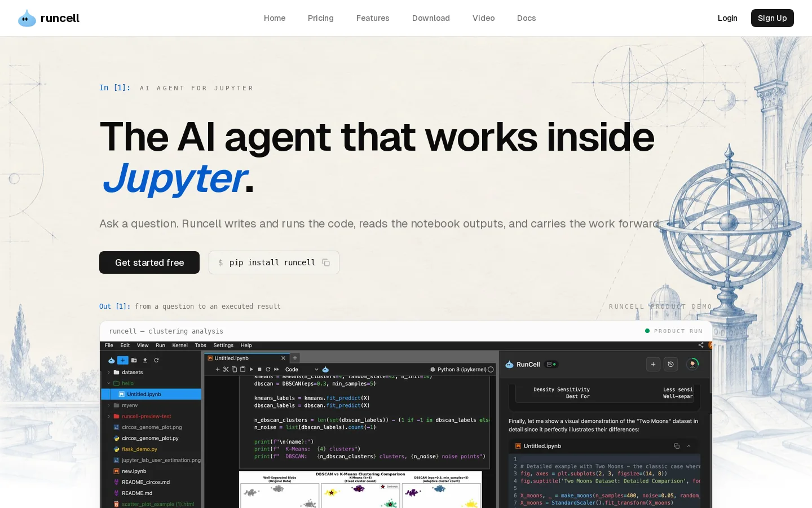Click the run cell play icon
This screenshot has height=508, width=812.
pos(251,370)
